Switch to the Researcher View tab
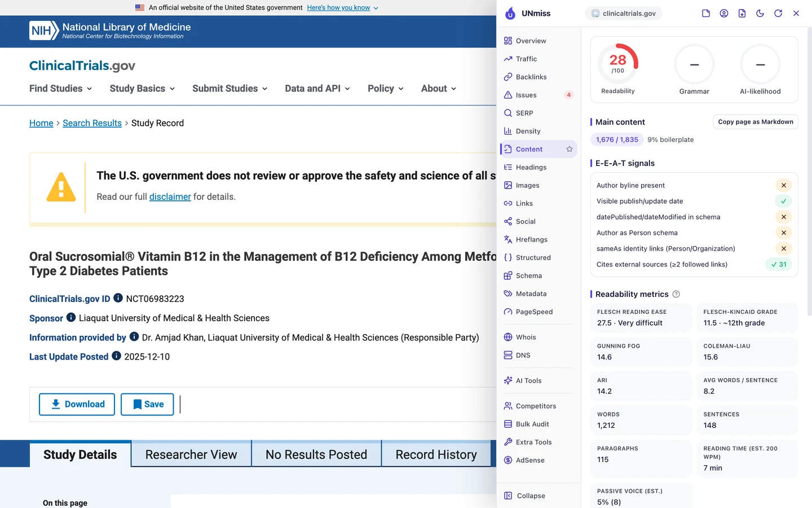 [191, 454]
